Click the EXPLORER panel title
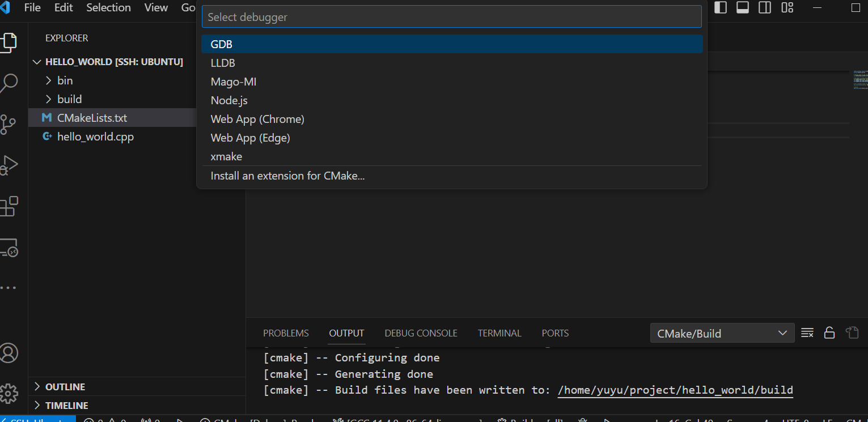This screenshot has height=422, width=868. tap(66, 38)
